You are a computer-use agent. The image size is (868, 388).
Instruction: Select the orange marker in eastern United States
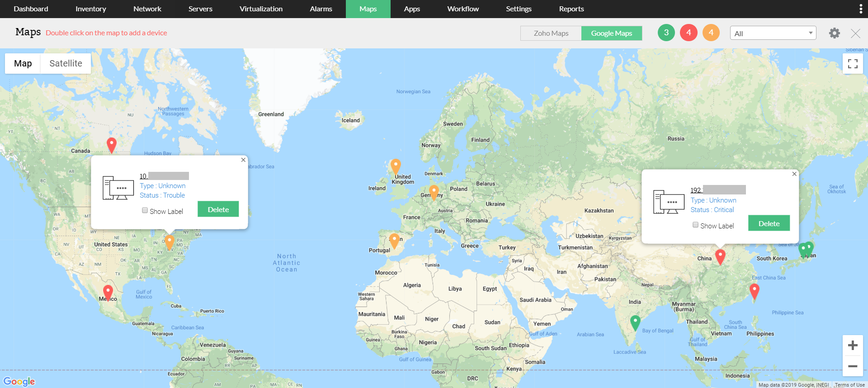coord(169,242)
